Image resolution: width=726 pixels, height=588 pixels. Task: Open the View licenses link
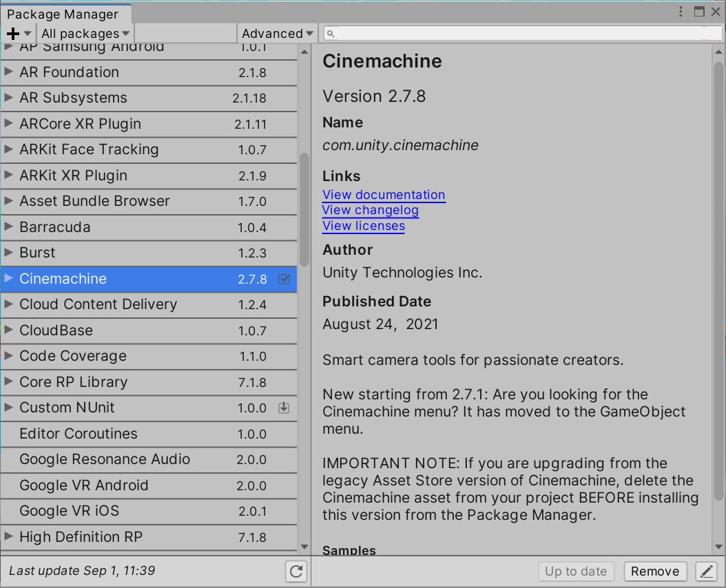[x=363, y=226]
